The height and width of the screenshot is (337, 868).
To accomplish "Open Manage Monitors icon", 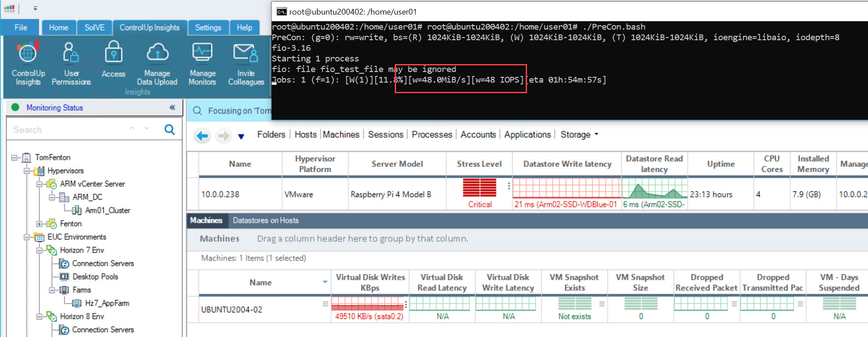I will click(x=202, y=53).
